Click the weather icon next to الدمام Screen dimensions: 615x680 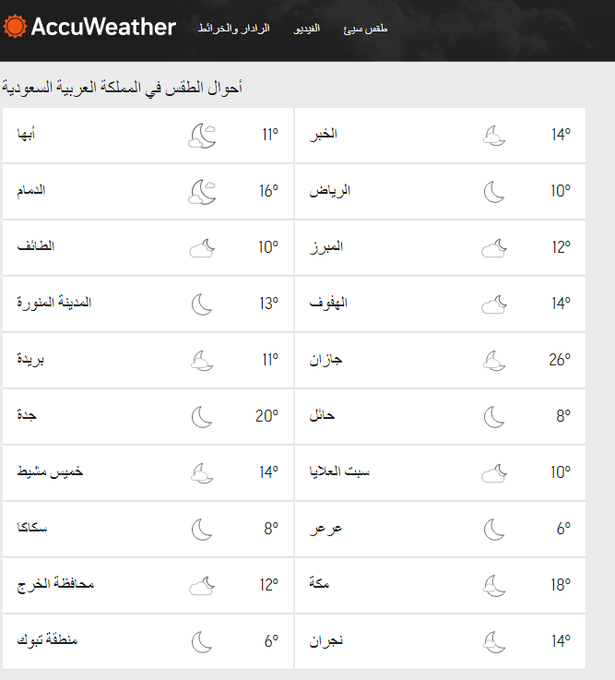tap(203, 191)
